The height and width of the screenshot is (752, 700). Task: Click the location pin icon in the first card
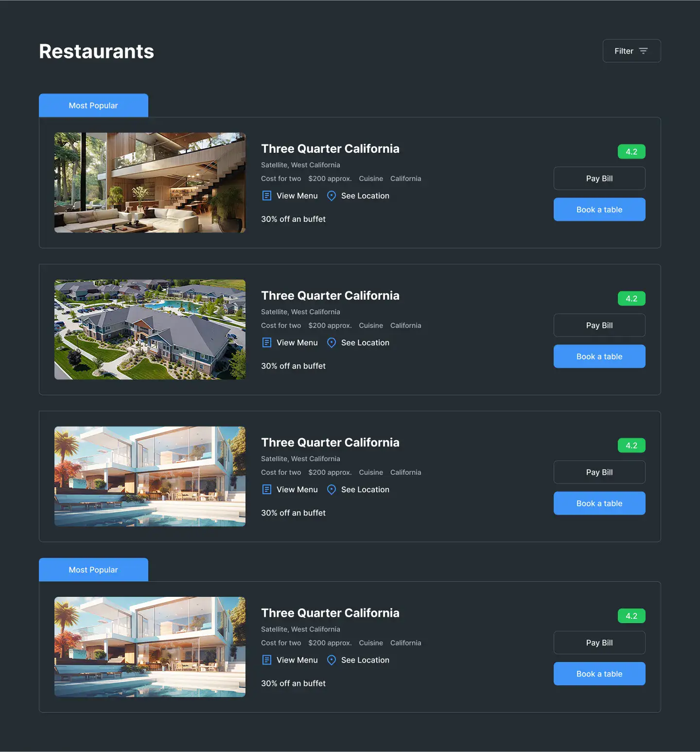[332, 196]
